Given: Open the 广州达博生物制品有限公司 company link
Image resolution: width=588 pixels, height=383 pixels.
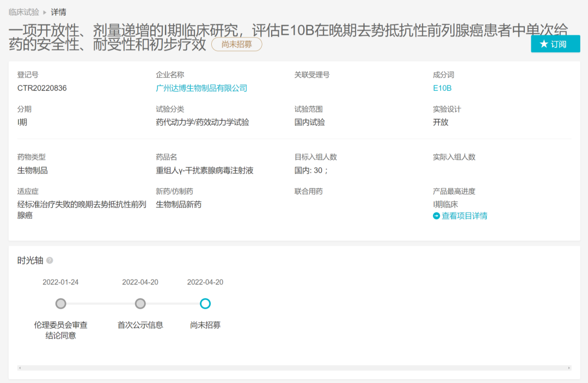Looking at the screenshot, I should pos(201,88).
